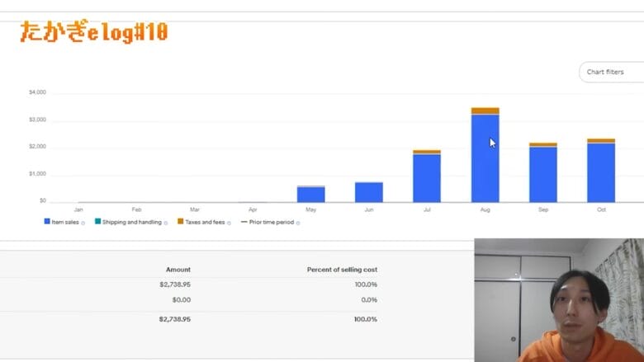Click the info icon beside Shipping and handling
Image resolution: width=644 pixels, height=362 pixels.
point(166,223)
